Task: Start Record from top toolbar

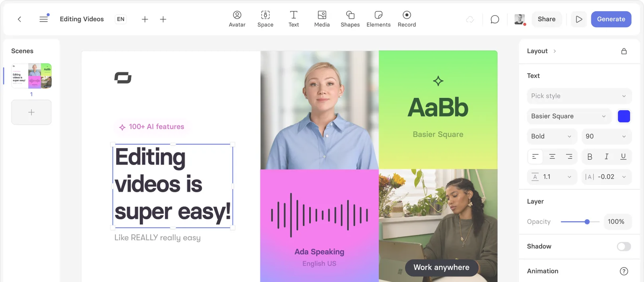Action: point(407,19)
